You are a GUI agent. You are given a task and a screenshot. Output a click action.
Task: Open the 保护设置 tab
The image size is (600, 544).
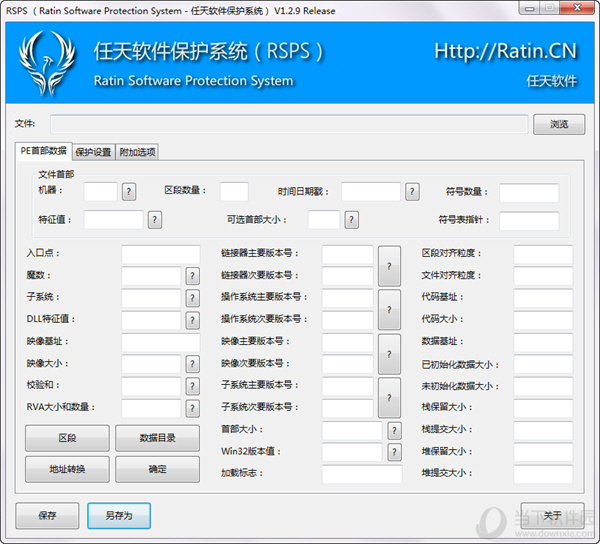click(93, 152)
